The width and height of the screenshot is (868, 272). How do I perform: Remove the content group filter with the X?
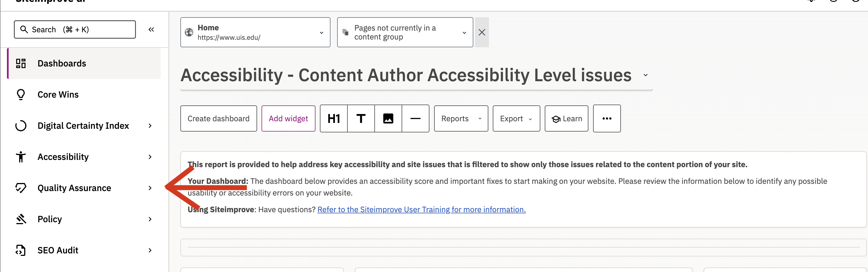[x=481, y=32]
